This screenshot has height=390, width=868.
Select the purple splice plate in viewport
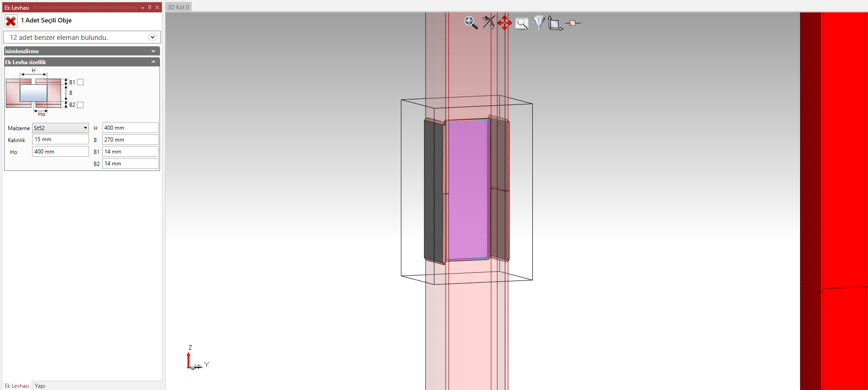(468, 190)
